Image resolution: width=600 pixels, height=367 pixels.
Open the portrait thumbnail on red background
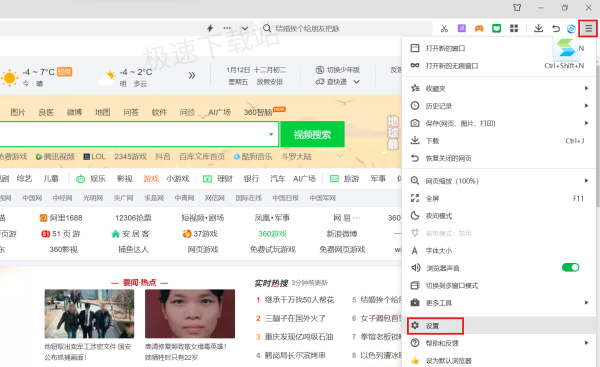pyautogui.click(x=190, y=313)
